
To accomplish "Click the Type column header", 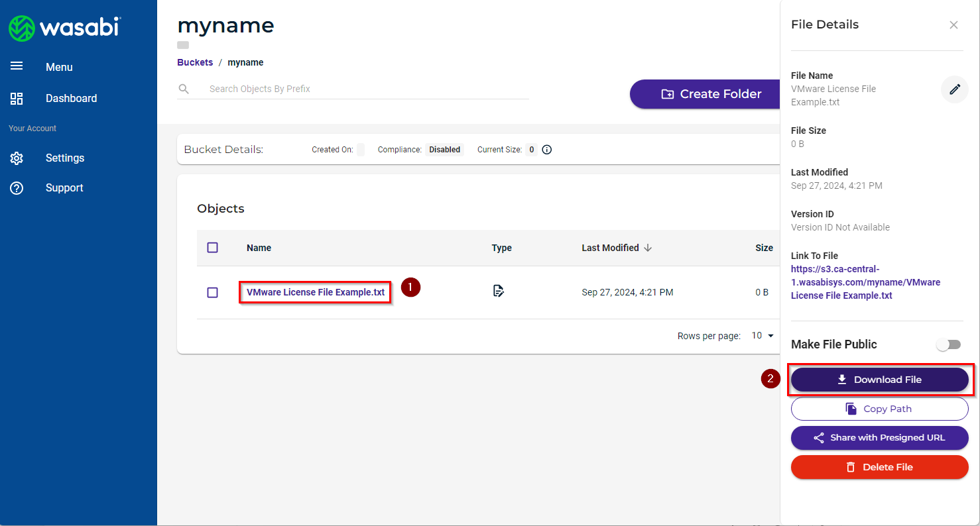I will coord(501,248).
